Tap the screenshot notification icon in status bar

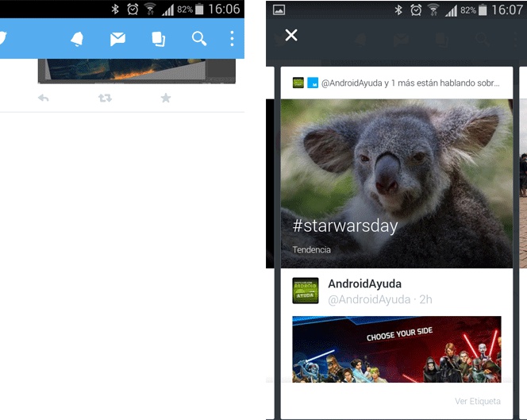279,10
